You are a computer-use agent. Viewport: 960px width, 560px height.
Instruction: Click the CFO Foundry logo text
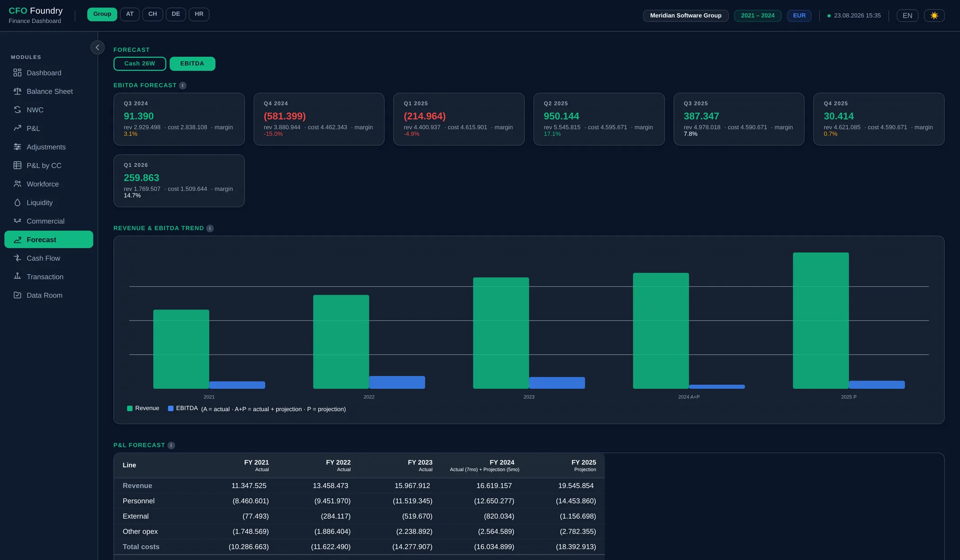[36, 11]
